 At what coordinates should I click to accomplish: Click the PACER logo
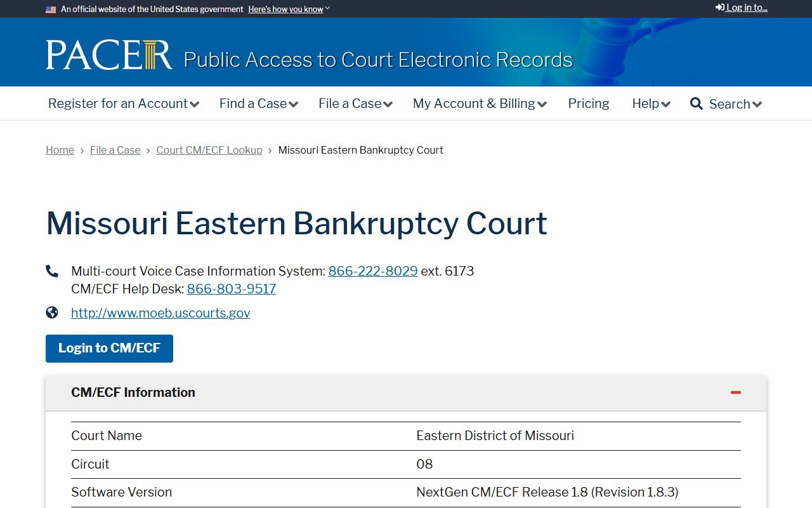coord(108,55)
